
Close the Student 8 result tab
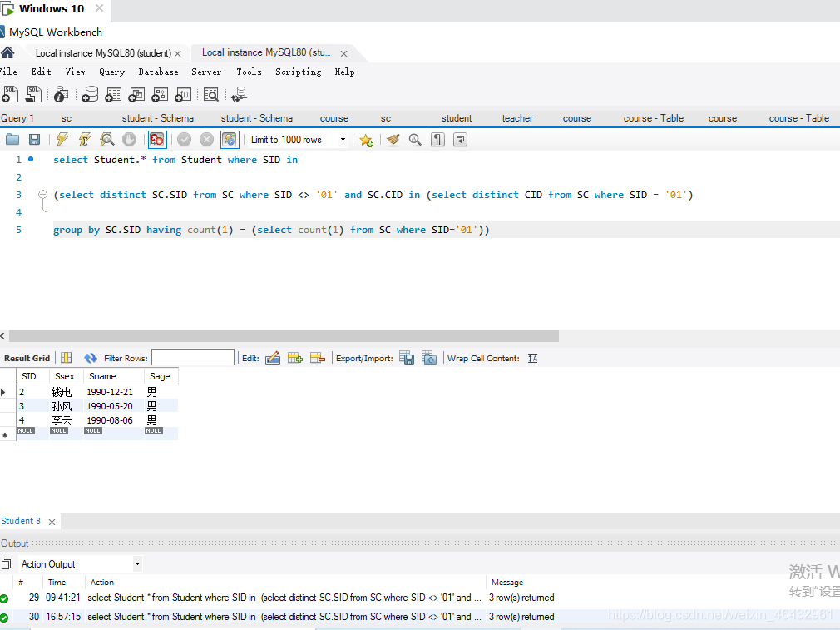[52, 522]
